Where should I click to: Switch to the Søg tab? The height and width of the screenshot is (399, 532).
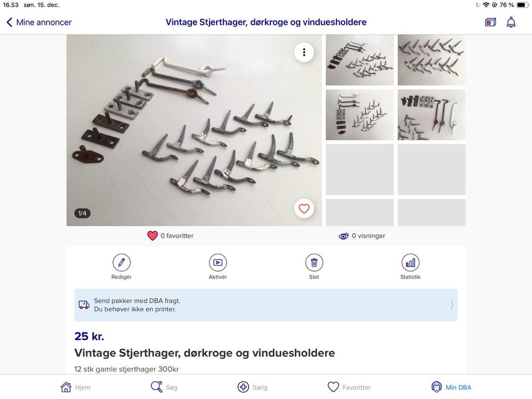164,387
